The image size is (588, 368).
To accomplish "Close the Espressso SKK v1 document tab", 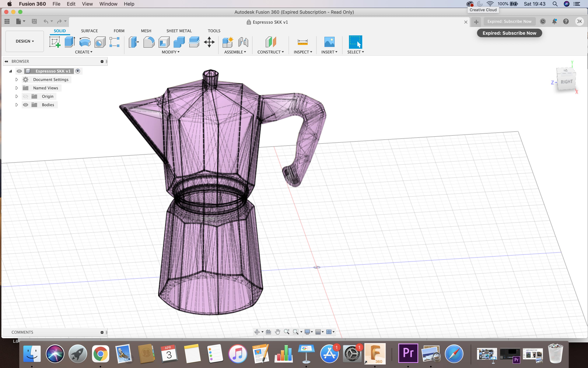I will coord(466,22).
